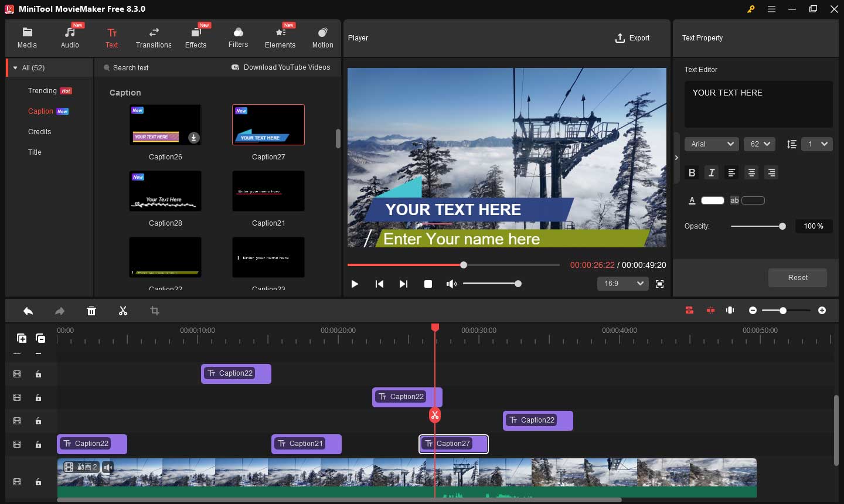Redo the last action
The width and height of the screenshot is (844, 504).
click(60, 311)
